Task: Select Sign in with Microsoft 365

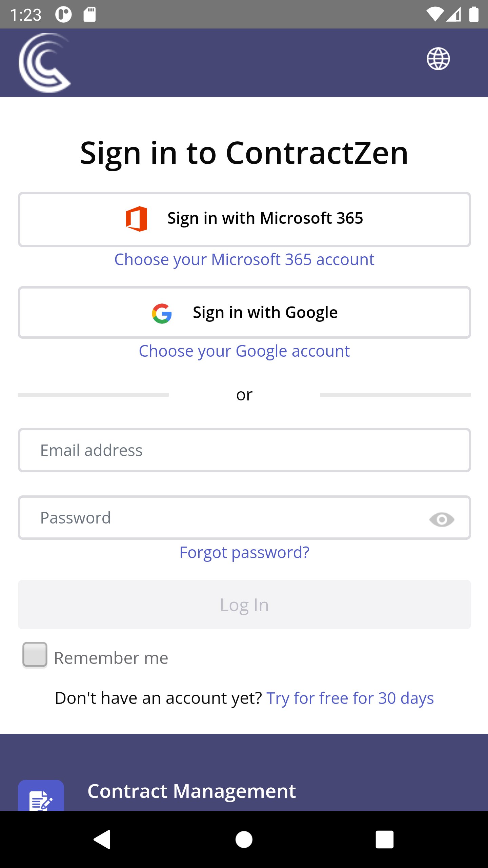Action: click(244, 219)
